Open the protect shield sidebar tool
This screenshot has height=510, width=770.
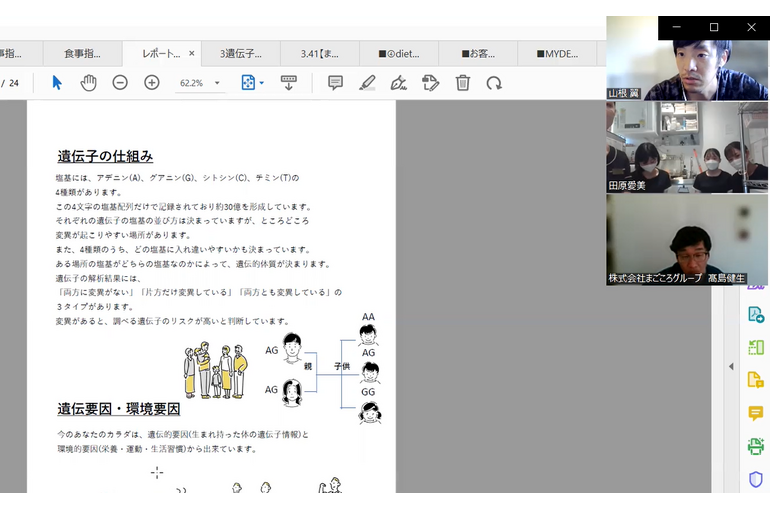point(756,479)
